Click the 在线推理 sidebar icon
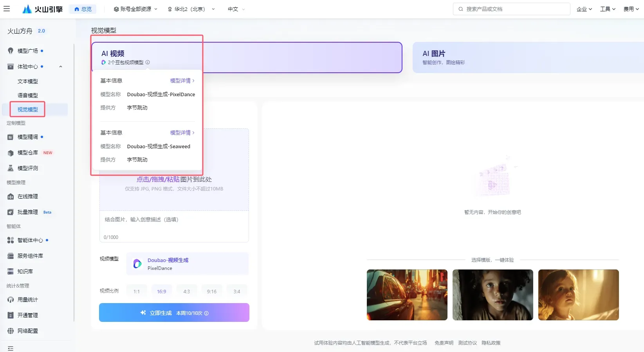This screenshot has height=352, width=644. pyautogui.click(x=11, y=196)
